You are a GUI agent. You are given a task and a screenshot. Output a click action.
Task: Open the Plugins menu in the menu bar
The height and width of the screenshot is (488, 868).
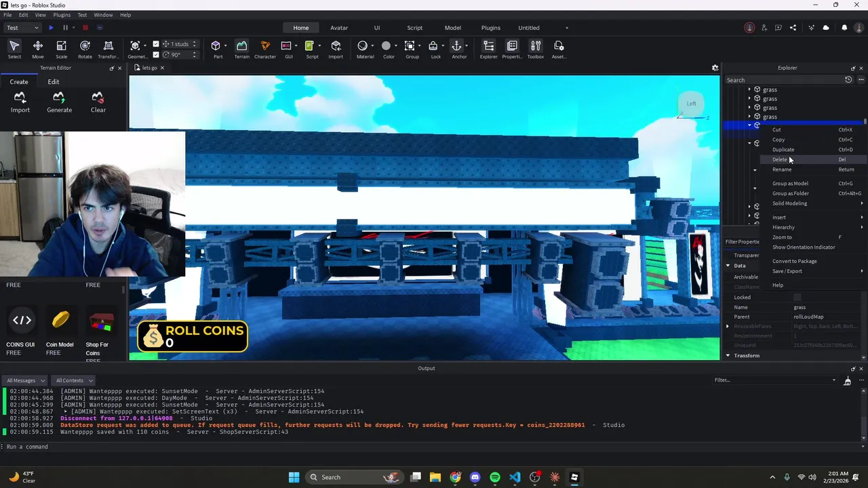pyautogui.click(x=62, y=15)
